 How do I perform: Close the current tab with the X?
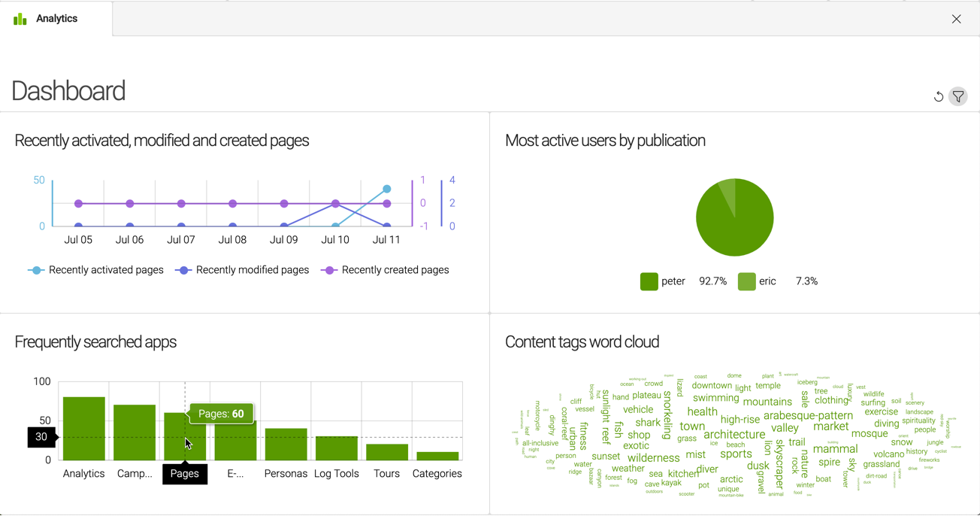[956, 19]
